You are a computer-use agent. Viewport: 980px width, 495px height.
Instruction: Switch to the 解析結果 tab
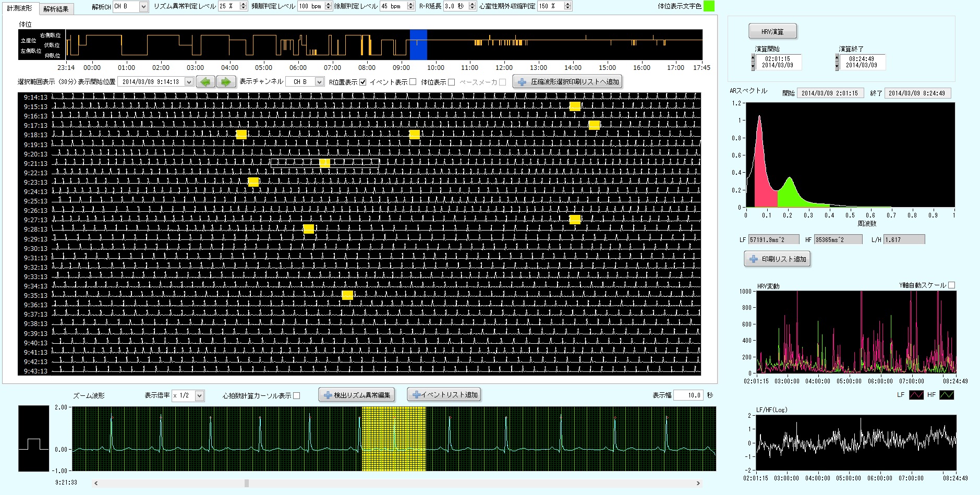pyautogui.click(x=56, y=9)
